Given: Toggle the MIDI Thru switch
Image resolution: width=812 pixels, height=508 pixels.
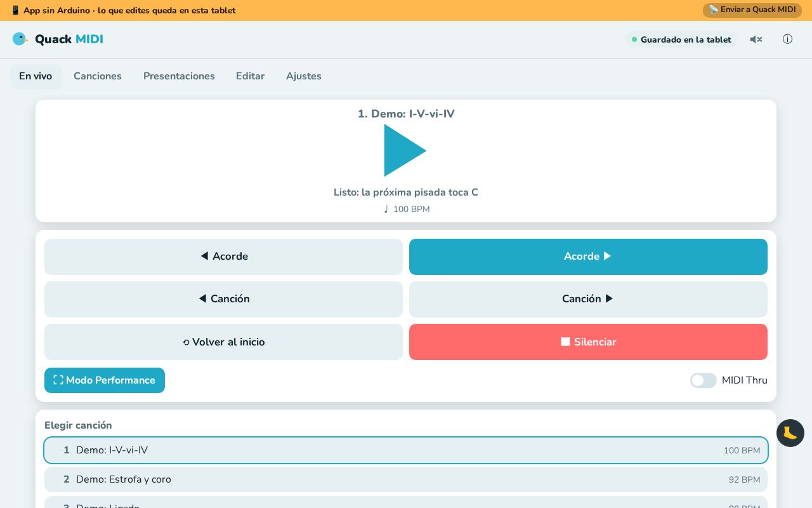Looking at the screenshot, I should coord(704,380).
